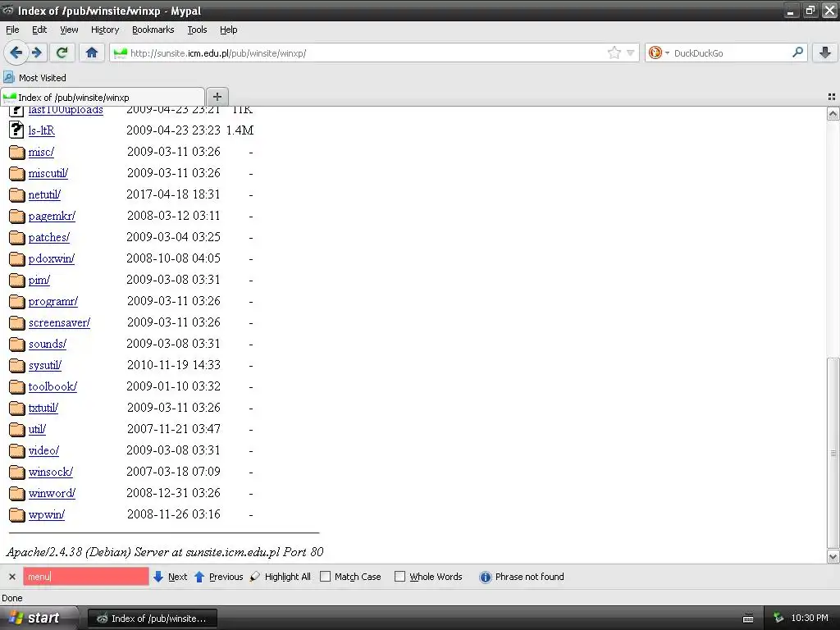Open the Edit menu

pyautogui.click(x=39, y=30)
